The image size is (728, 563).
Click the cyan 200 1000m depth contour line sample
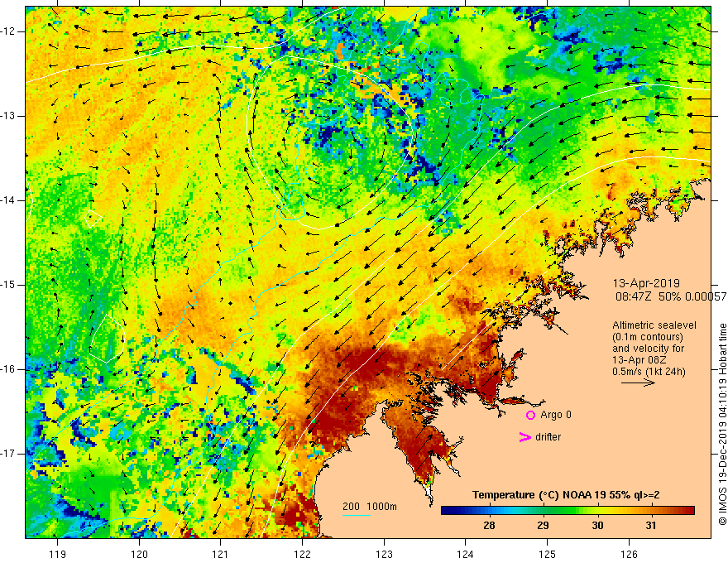[356, 516]
